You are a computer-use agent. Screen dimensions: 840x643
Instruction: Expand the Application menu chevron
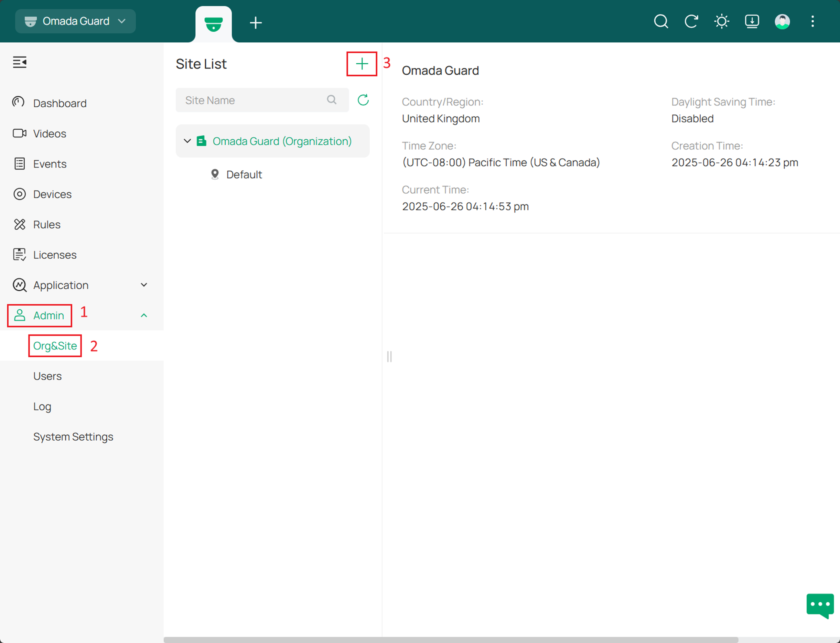[x=144, y=285]
